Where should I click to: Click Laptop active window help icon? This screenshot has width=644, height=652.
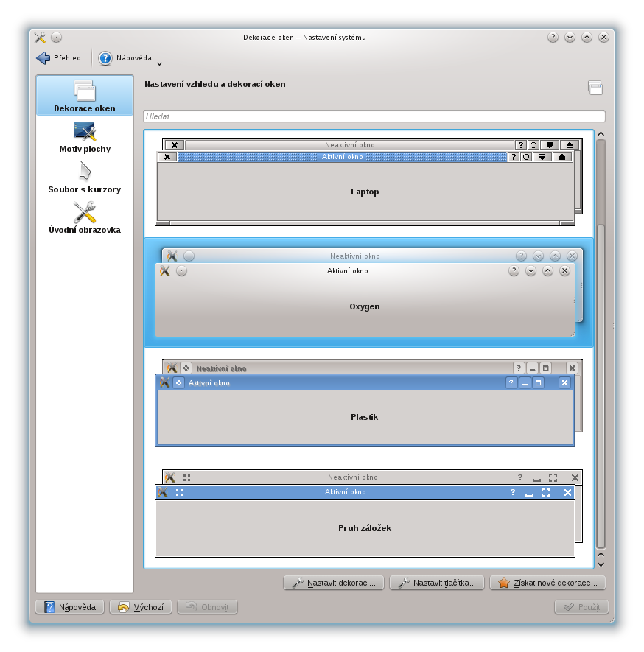(514, 157)
